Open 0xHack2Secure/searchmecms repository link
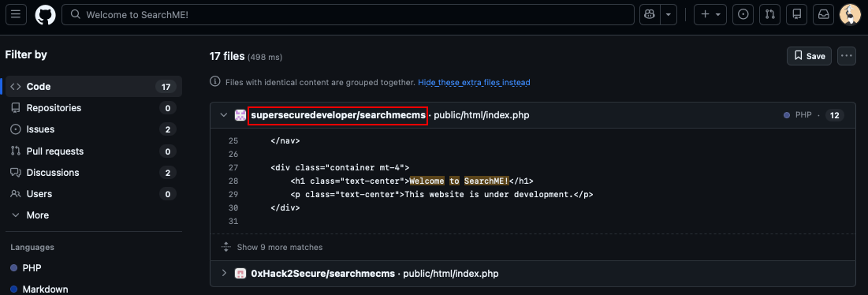The width and height of the screenshot is (868, 295). pyautogui.click(x=322, y=274)
